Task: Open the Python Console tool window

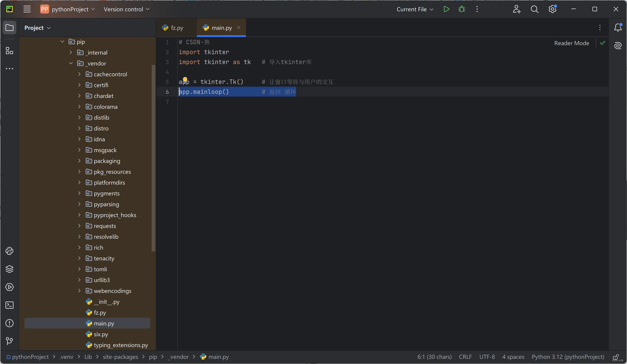Action: point(9,251)
